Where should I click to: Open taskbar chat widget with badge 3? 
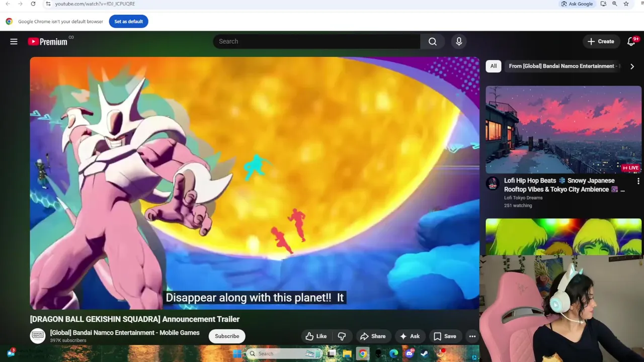click(11, 353)
